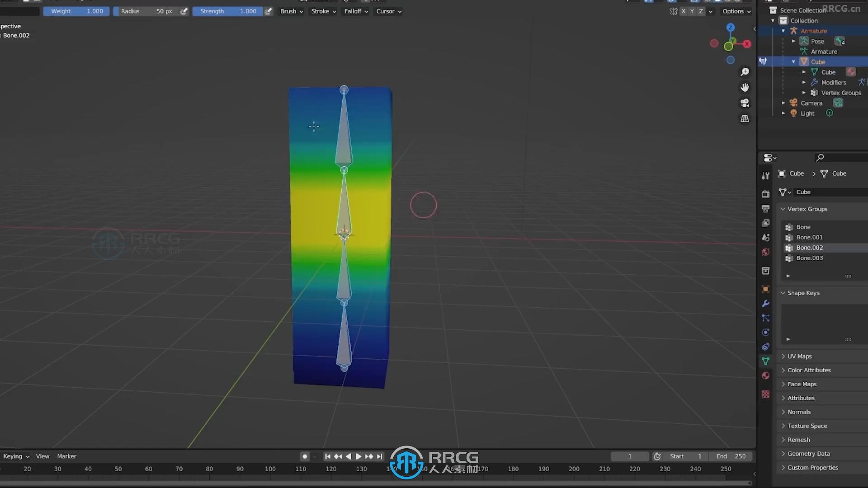The width and height of the screenshot is (868, 488).
Task: Select the Bone.003 vertex group
Action: [809, 258]
